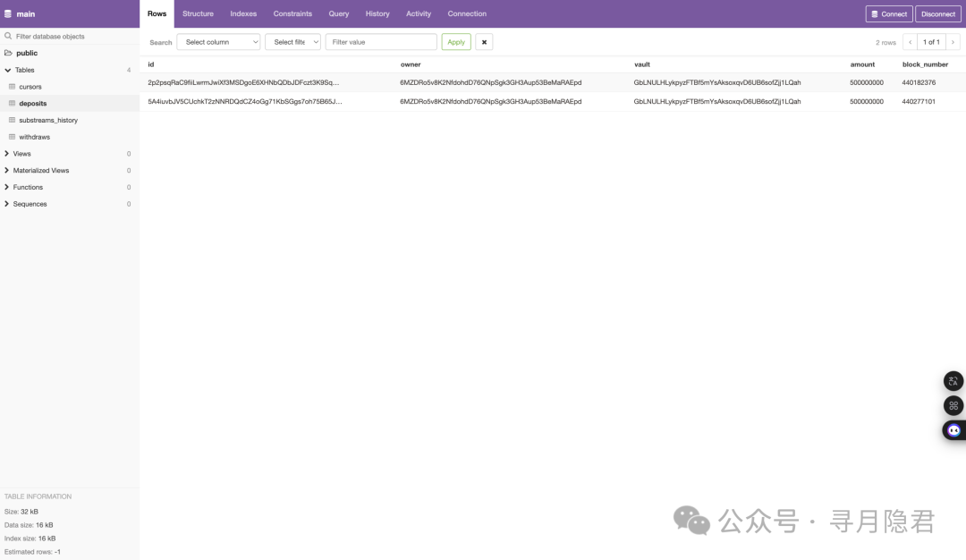Expand the Views section

click(7, 153)
